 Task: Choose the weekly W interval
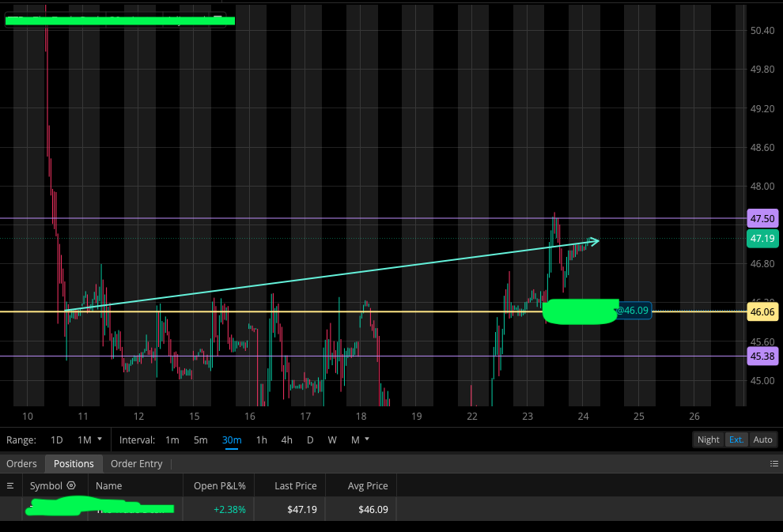(332, 440)
